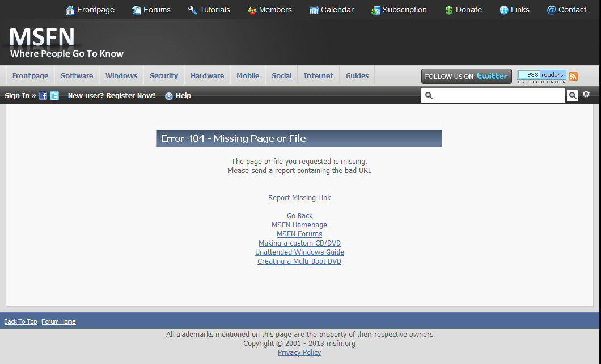The height and width of the screenshot is (364, 601).
Task: Open the MSFN Forums link
Action: coord(299,234)
